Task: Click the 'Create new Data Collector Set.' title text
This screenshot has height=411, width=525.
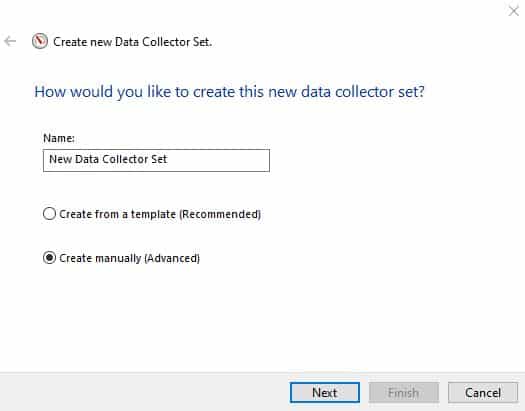Action: pos(133,42)
